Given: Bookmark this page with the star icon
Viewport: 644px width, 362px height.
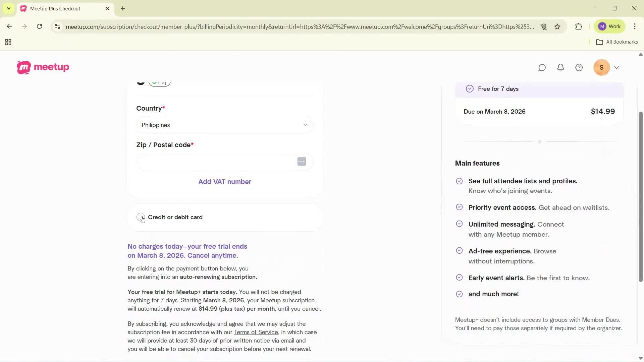Looking at the screenshot, I should [x=557, y=26].
